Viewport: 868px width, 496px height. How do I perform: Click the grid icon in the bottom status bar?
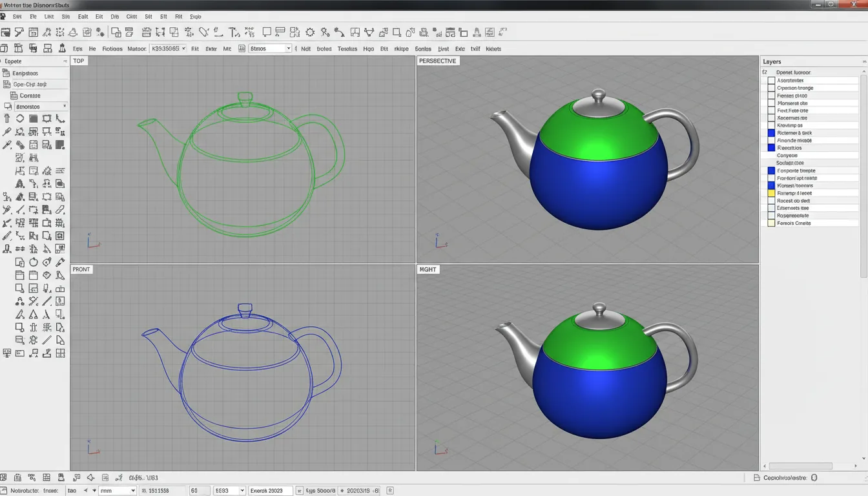click(46, 477)
